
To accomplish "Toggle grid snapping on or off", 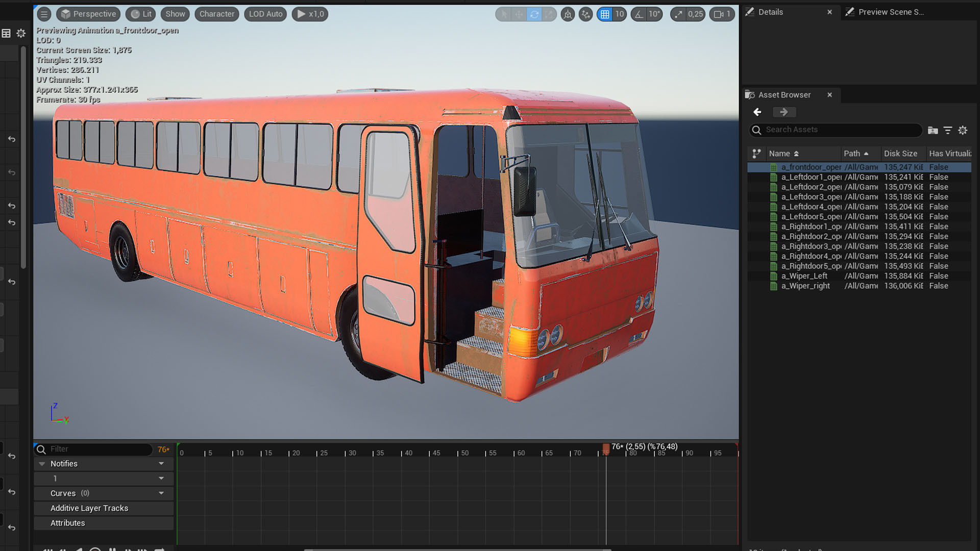I will point(605,14).
